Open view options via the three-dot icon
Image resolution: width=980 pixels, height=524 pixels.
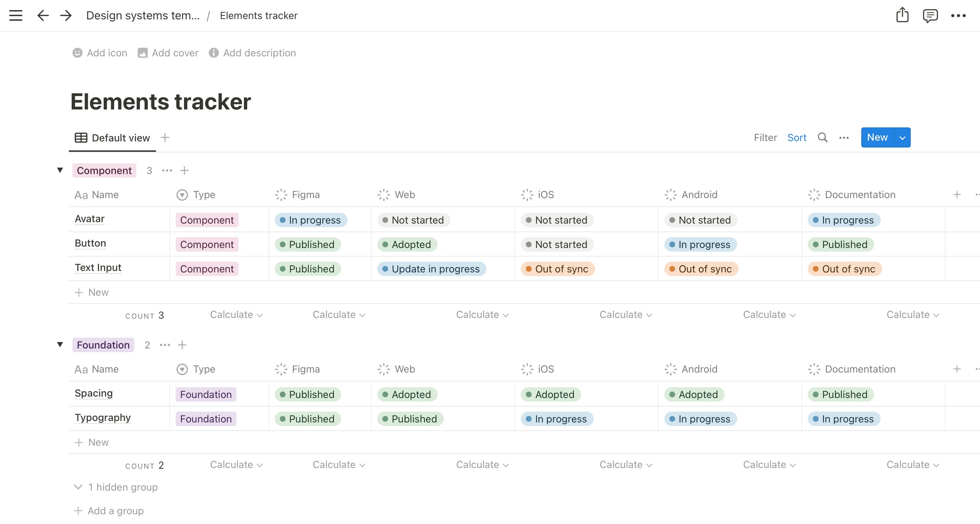pos(844,137)
